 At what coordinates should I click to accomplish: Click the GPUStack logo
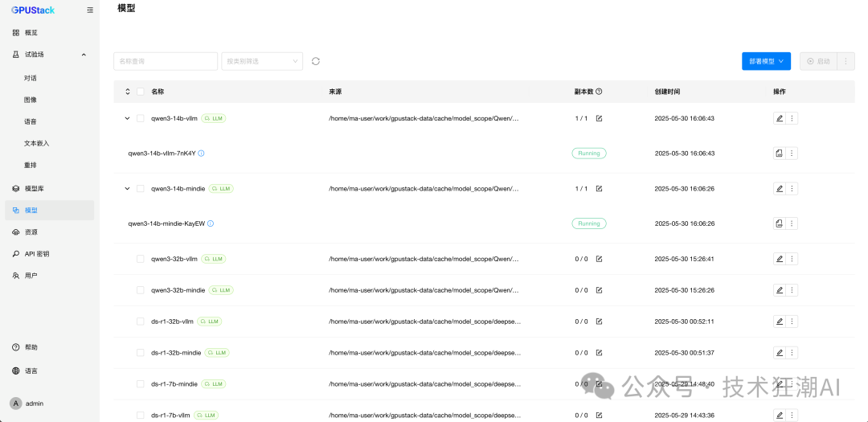tap(33, 10)
